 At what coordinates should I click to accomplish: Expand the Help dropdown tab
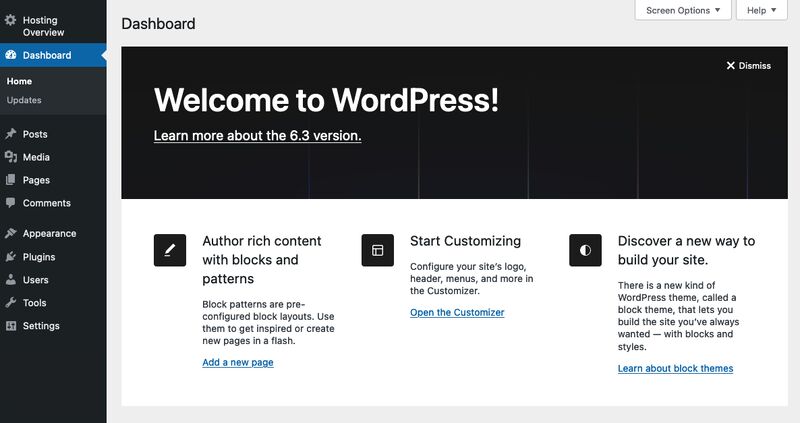click(762, 10)
